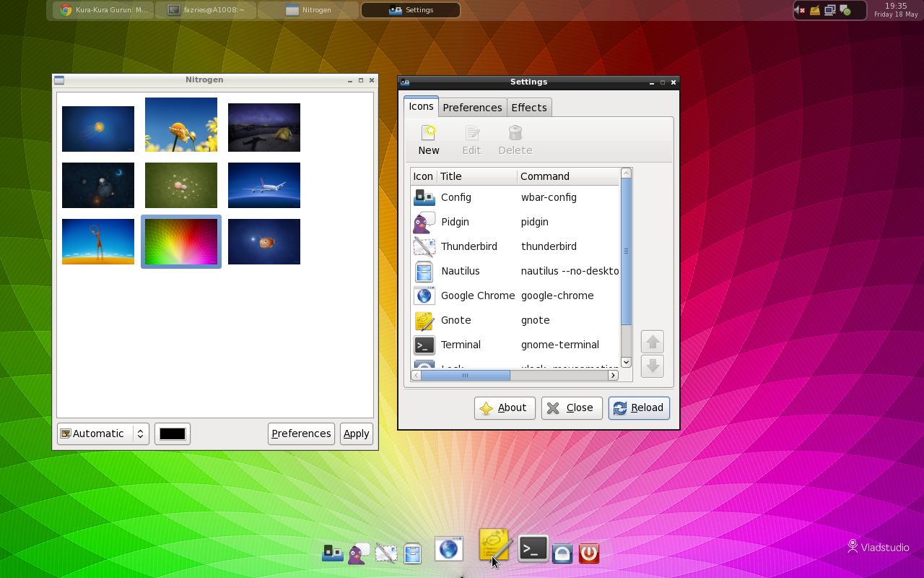Switch to the Preferences tab in Settings

click(x=472, y=107)
